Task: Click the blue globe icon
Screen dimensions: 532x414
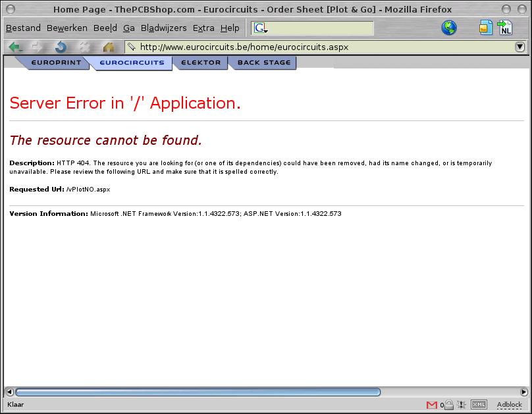Action: [x=449, y=28]
